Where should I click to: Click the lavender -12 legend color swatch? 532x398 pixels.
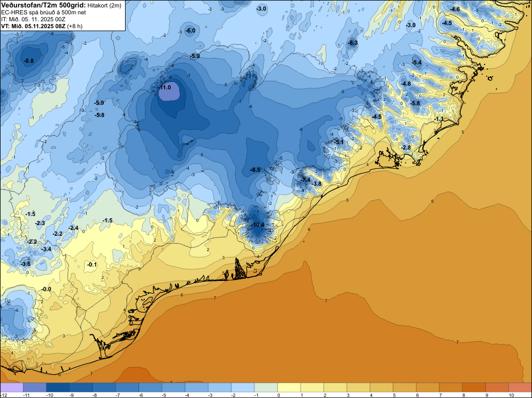point(12,387)
